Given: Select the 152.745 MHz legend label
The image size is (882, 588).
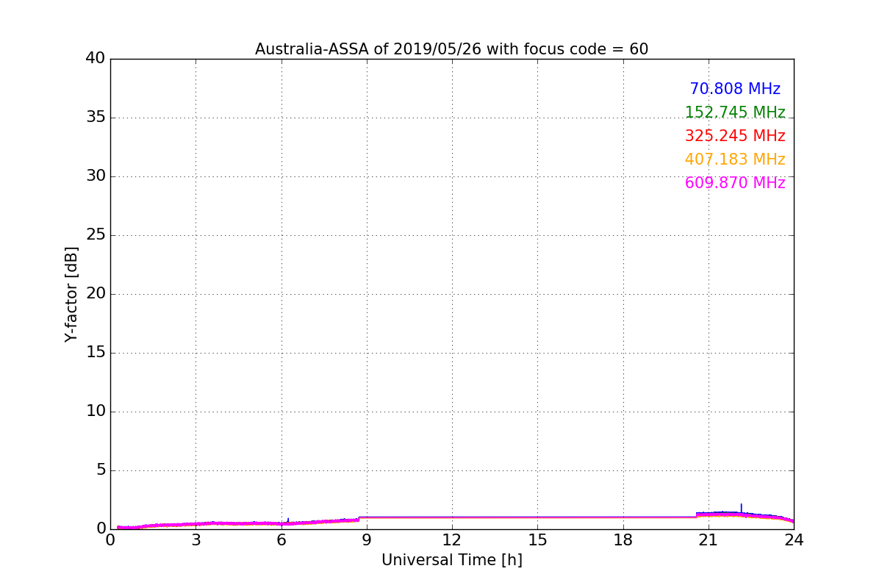Looking at the screenshot, I should [x=735, y=112].
